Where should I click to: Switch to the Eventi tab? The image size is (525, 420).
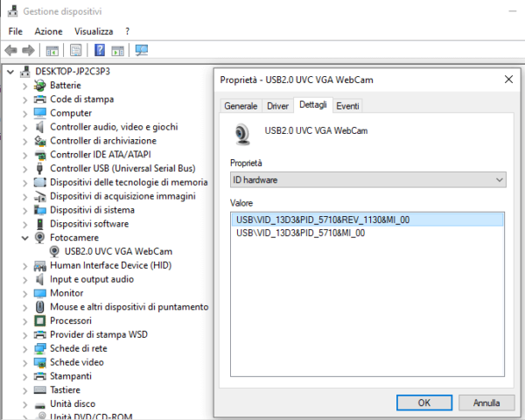pos(347,106)
